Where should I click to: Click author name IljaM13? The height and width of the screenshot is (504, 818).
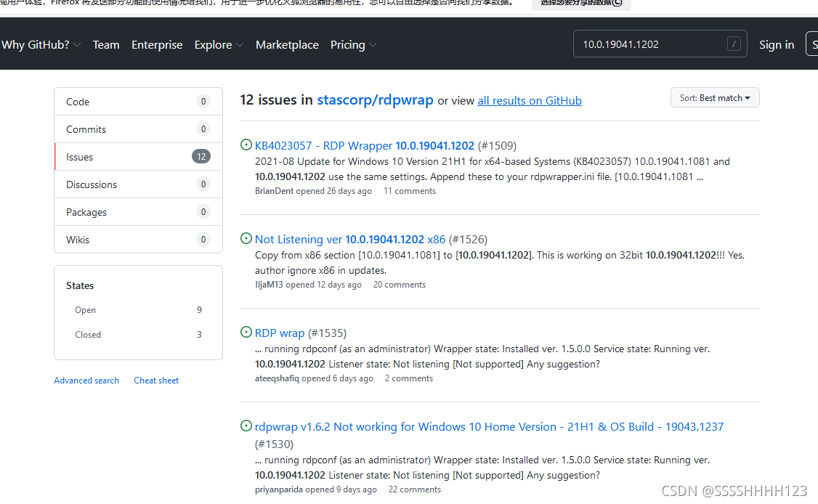pos(269,285)
